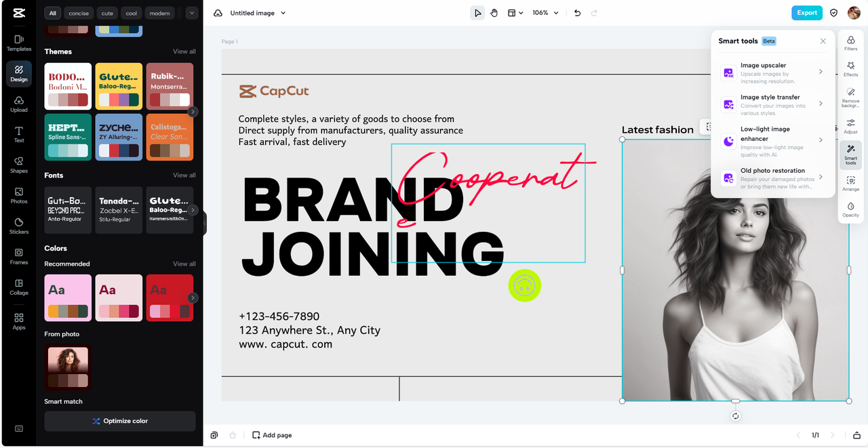Click the shield privacy icon
The width and height of the screenshot is (868, 448).
834,13
